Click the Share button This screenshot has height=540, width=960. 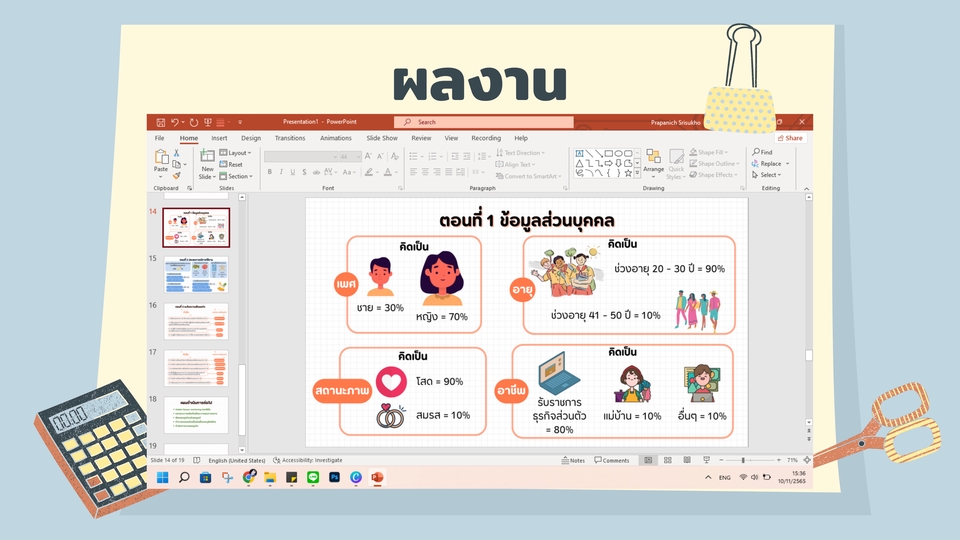point(790,138)
